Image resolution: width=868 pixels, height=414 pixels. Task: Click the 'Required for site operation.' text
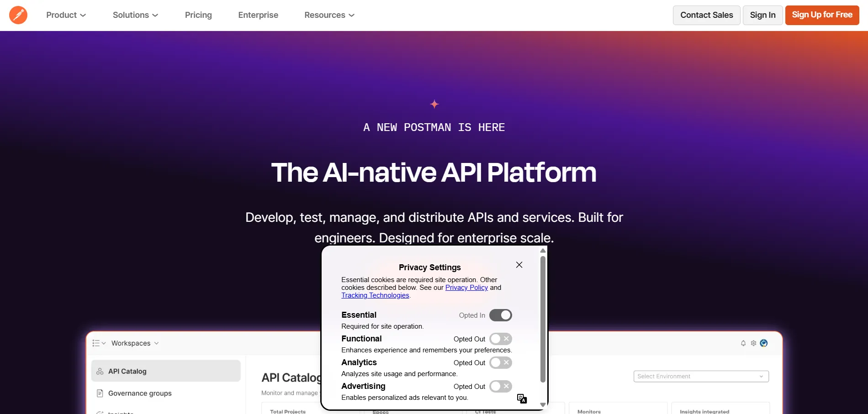[382, 326]
